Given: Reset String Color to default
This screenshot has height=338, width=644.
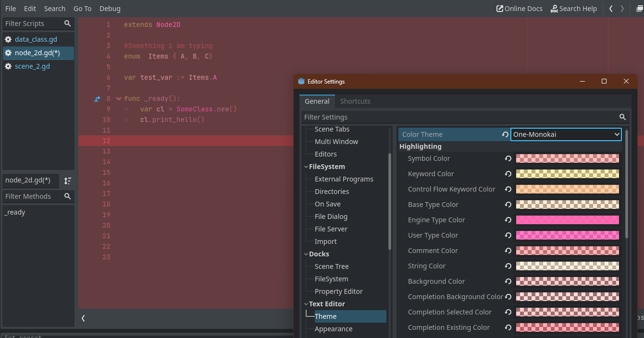Looking at the screenshot, I should point(508,266).
